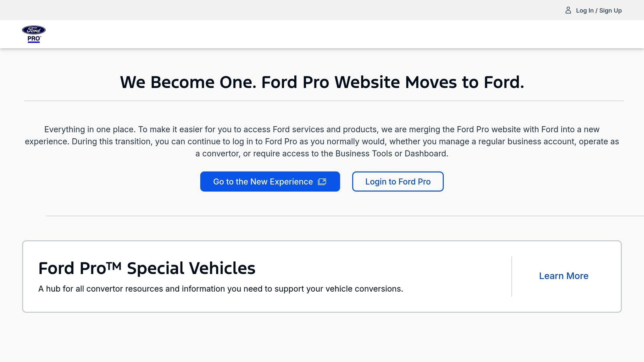Click the user profile icon
The height and width of the screenshot is (362, 644).
pos(568,10)
